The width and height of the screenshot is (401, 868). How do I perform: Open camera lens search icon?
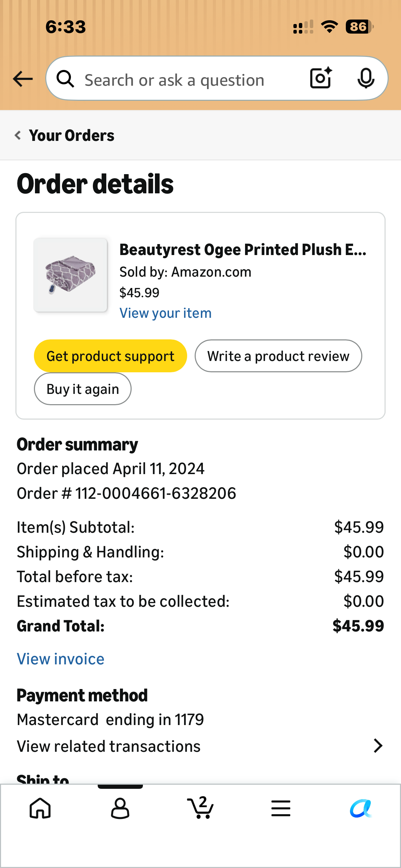coord(321,78)
